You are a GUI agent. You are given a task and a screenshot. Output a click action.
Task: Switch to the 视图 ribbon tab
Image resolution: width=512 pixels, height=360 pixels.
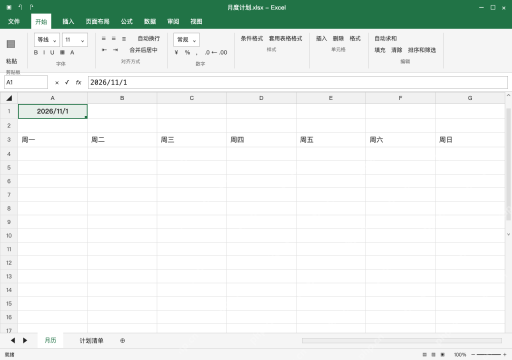196,22
